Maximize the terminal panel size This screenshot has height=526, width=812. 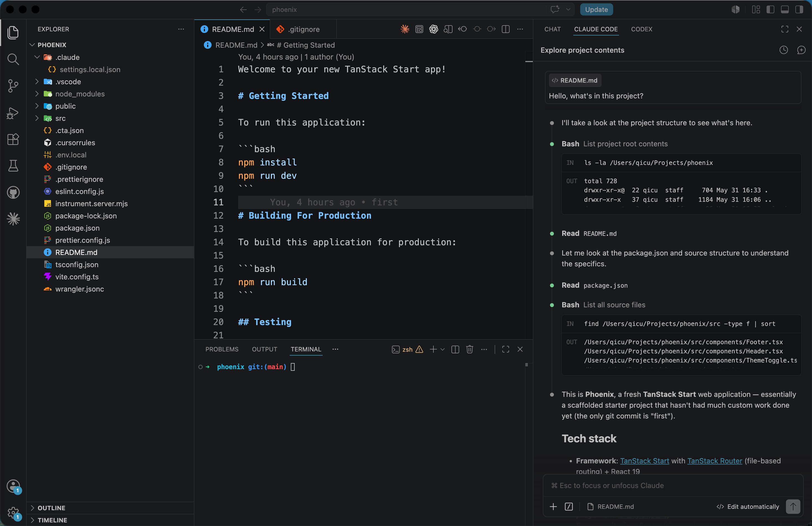[505, 349]
